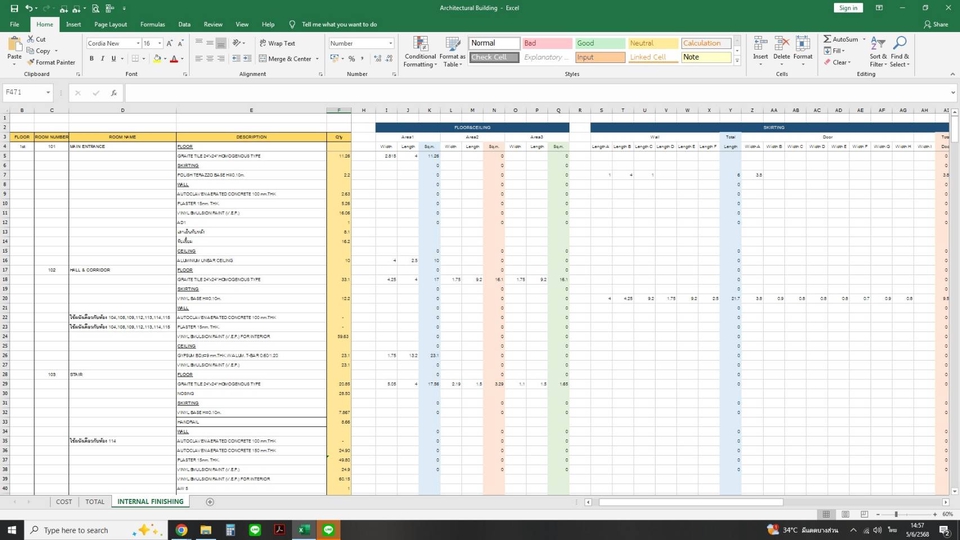The height and width of the screenshot is (540, 960).
Task: Click the Share button
Action: click(x=936, y=24)
